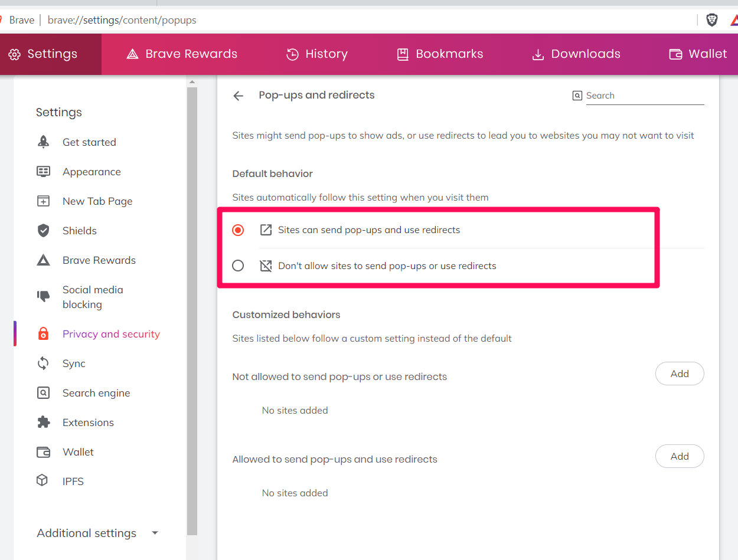The image size is (738, 560).
Task: Click the search magnifier icon in settings
Action: click(577, 96)
